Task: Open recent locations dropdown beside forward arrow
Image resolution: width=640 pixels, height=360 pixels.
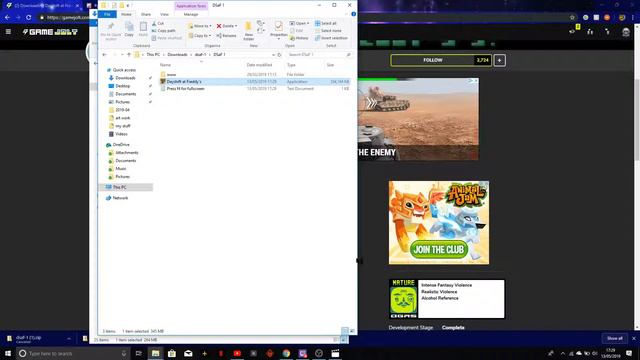Action: point(122,55)
